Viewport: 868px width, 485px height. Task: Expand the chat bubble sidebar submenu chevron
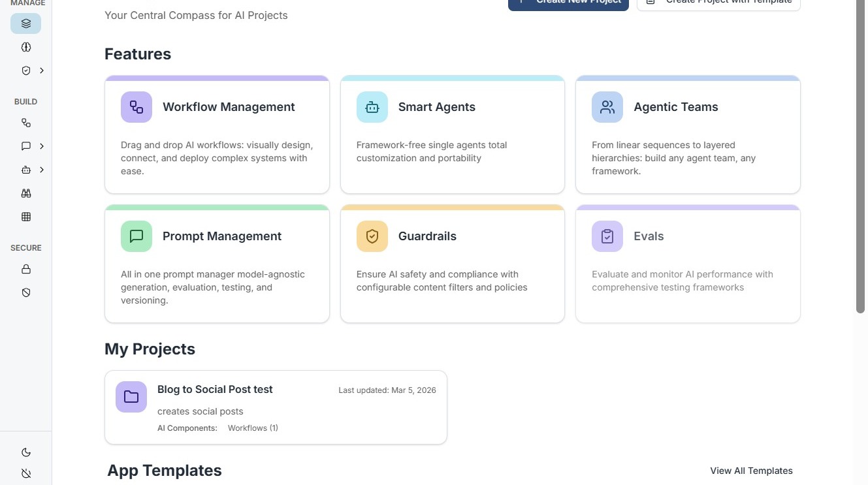point(42,146)
